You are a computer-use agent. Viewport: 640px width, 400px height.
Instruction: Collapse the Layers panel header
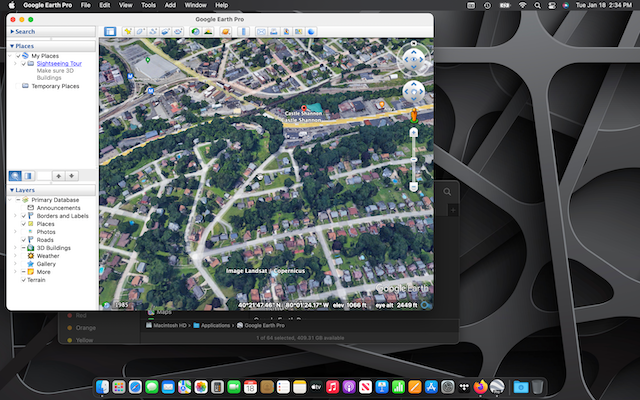tap(25, 189)
